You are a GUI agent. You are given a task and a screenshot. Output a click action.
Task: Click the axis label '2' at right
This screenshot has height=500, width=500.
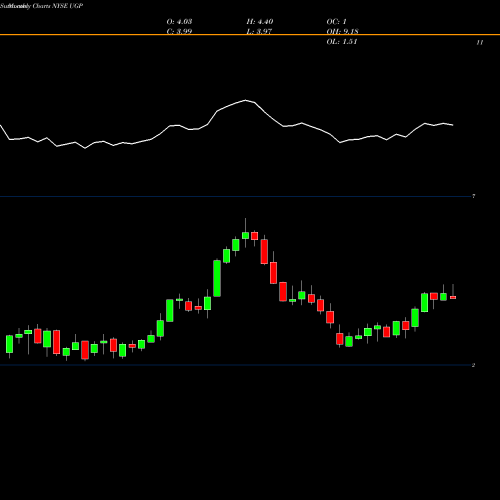473,365
